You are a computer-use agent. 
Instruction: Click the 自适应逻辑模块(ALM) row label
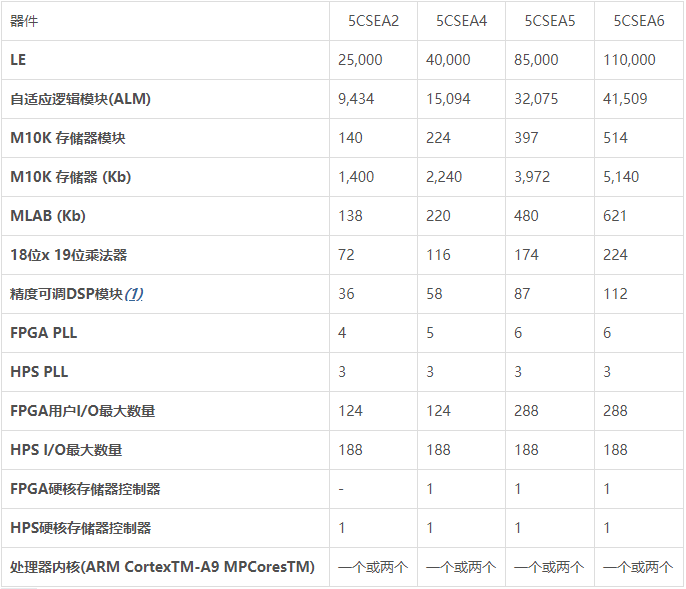tap(80, 99)
